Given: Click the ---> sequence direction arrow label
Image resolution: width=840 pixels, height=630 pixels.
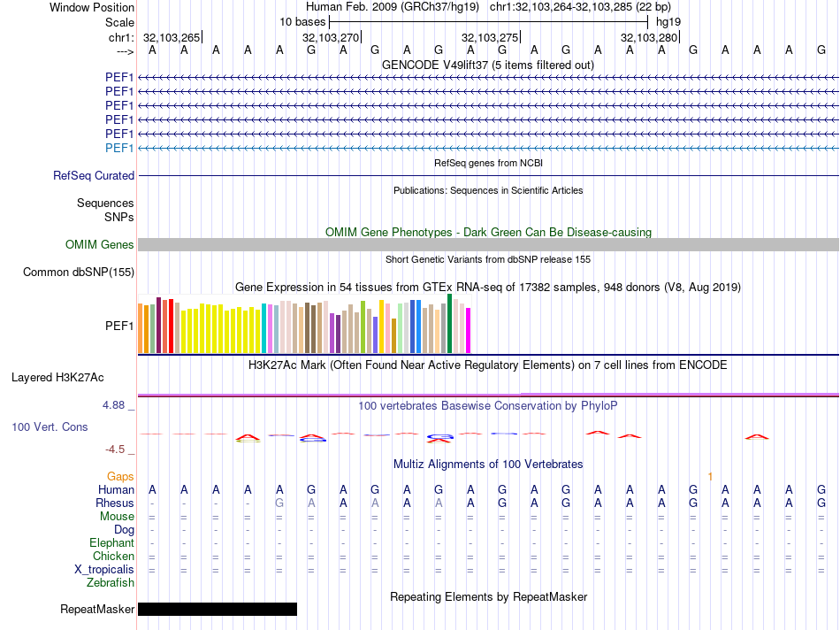Looking at the screenshot, I should point(126,51).
